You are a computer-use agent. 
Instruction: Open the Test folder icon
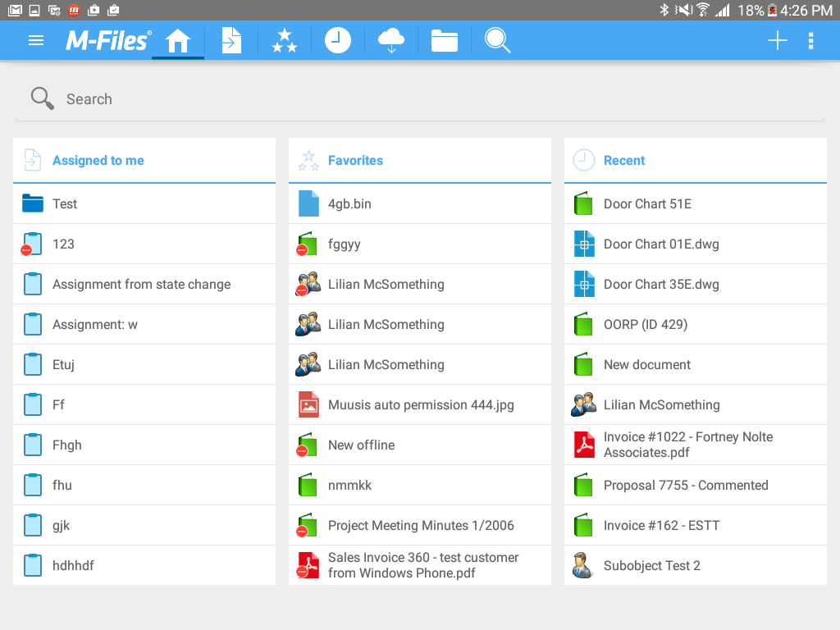coord(33,203)
